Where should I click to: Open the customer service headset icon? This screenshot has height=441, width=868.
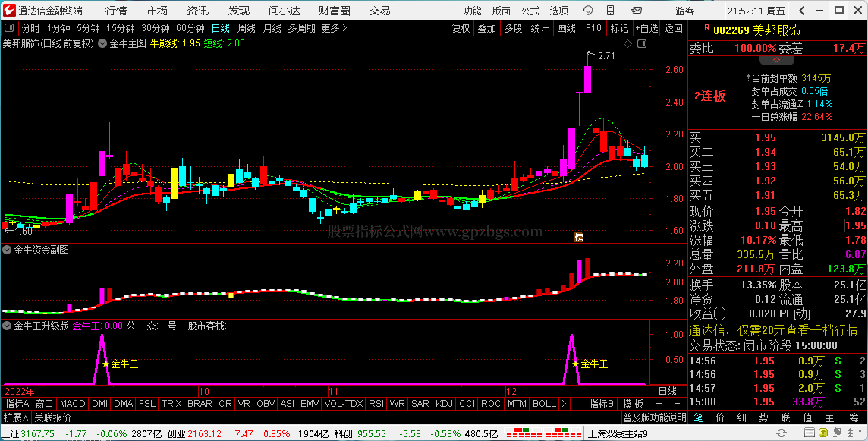(588, 10)
